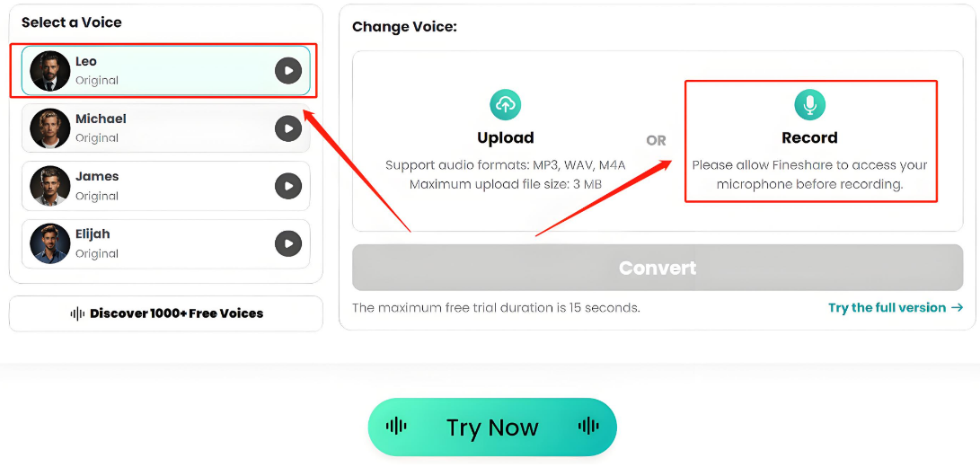
Task: Play Elijah voice preview
Action: [287, 243]
